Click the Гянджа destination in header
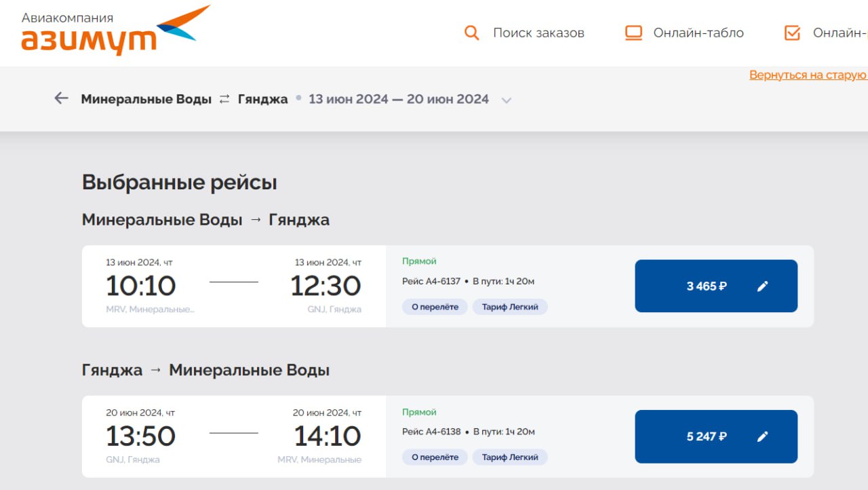Screen dimensions: 868x490 (263, 99)
